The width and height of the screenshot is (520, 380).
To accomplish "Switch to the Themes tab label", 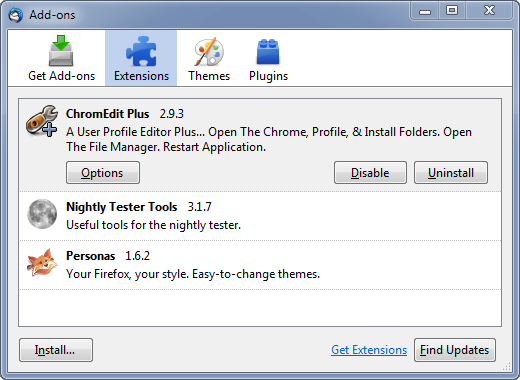I will pyautogui.click(x=209, y=76).
